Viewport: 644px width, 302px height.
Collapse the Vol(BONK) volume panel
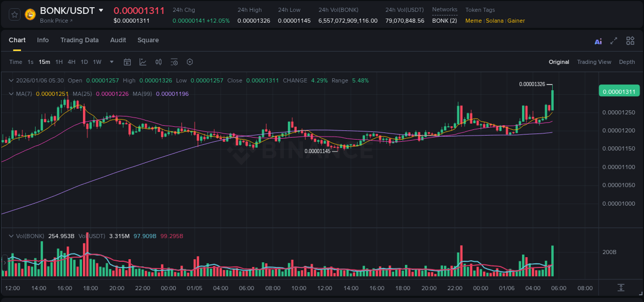[x=11, y=236]
